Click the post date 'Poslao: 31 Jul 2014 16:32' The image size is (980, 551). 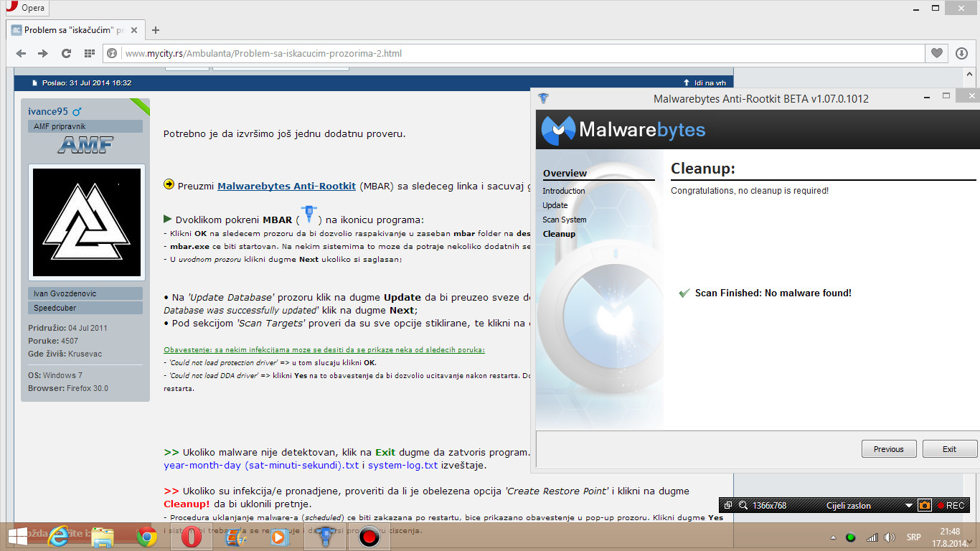pos(86,83)
